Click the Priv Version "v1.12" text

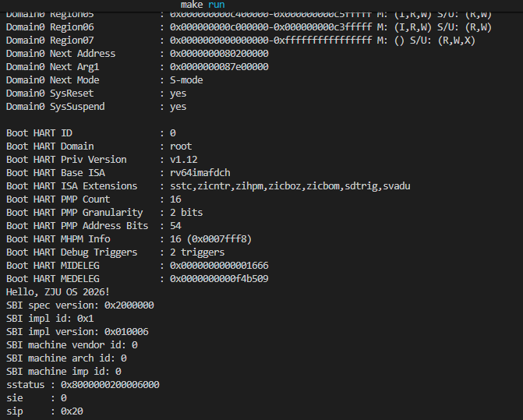click(x=184, y=160)
